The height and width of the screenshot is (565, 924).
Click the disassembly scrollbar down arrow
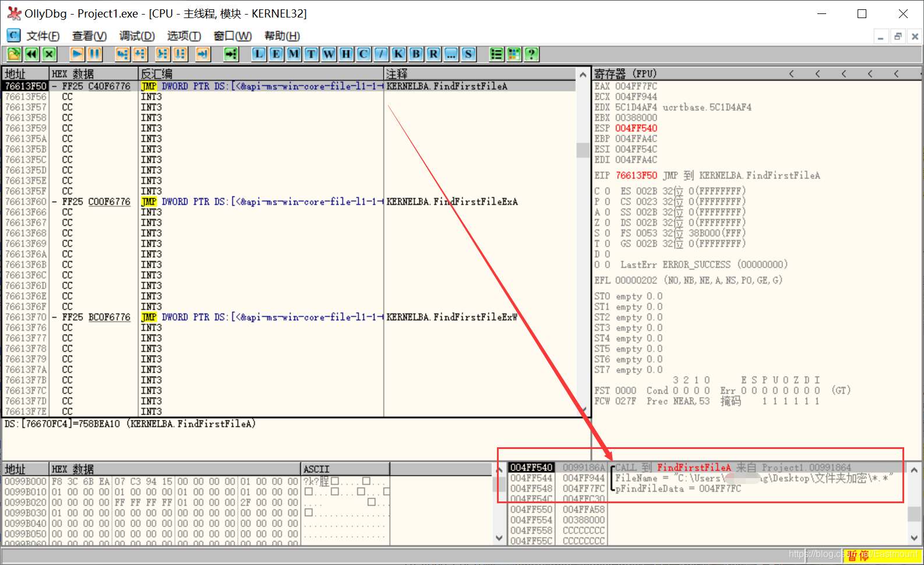click(583, 410)
